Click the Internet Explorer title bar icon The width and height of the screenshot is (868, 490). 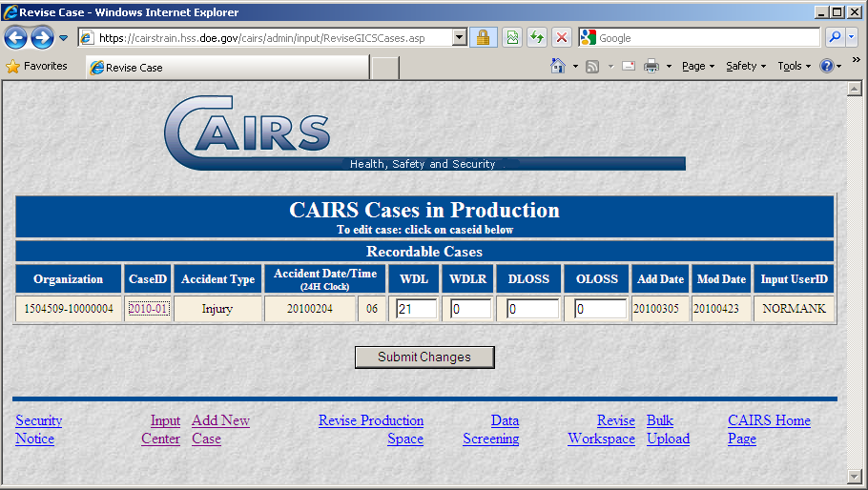click(10, 12)
